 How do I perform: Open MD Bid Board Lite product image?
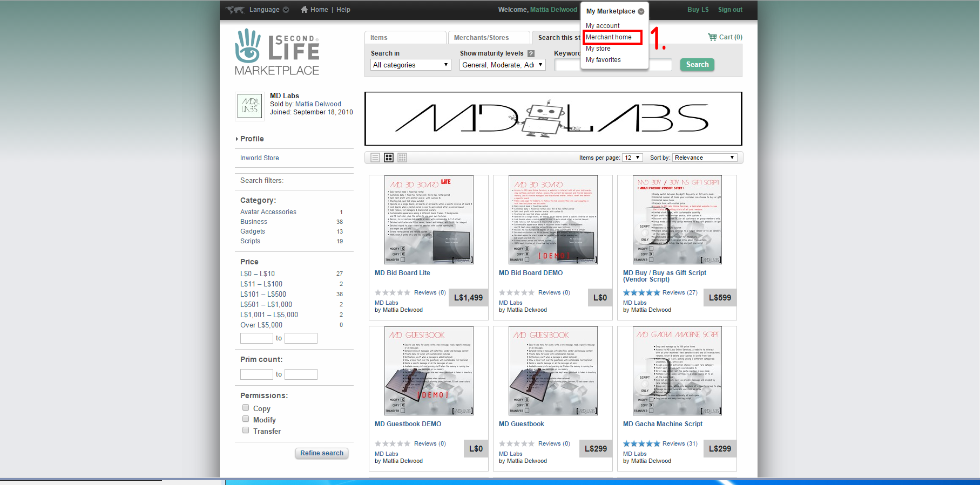(x=429, y=220)
